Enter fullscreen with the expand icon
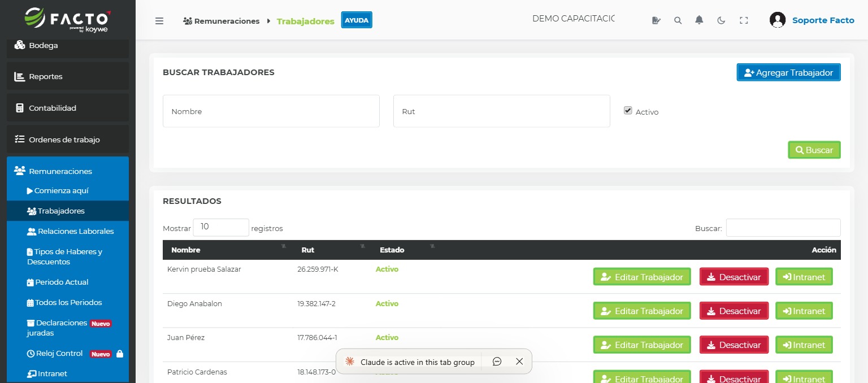Viewport: 868px width, 383px height. [x=744, y=20]
